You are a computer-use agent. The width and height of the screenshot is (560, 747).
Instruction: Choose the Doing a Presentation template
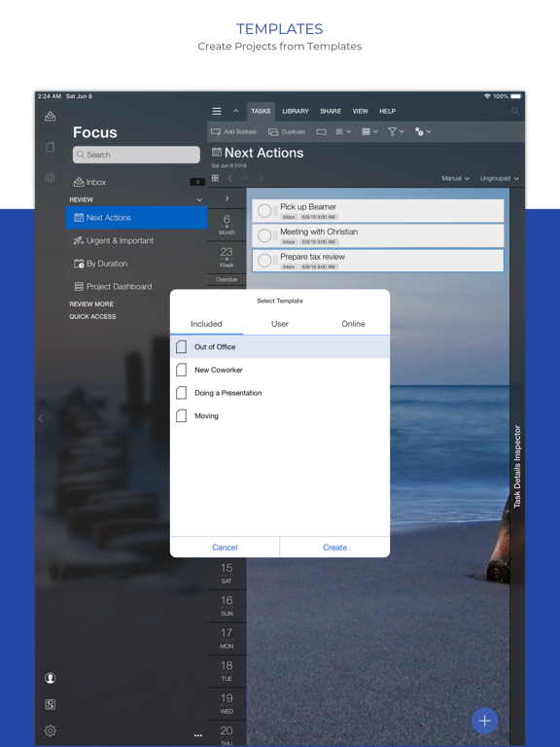coord(280,393)
